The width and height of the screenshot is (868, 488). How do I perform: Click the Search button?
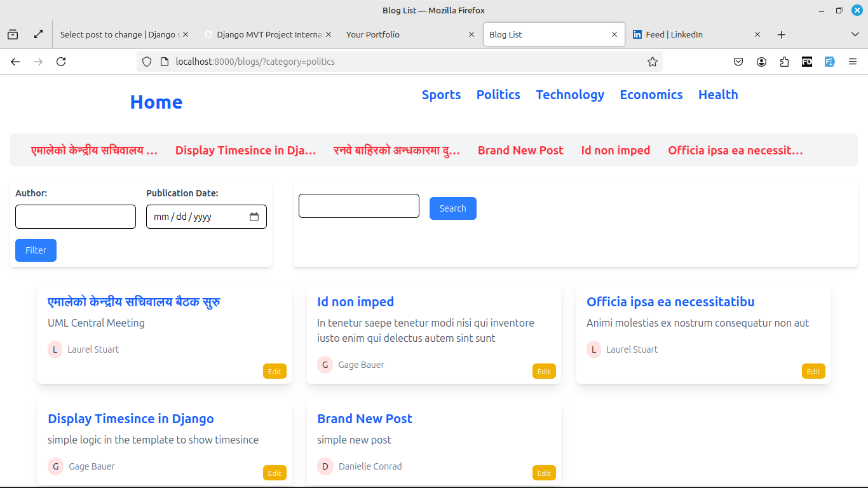(x=453, y=208)
